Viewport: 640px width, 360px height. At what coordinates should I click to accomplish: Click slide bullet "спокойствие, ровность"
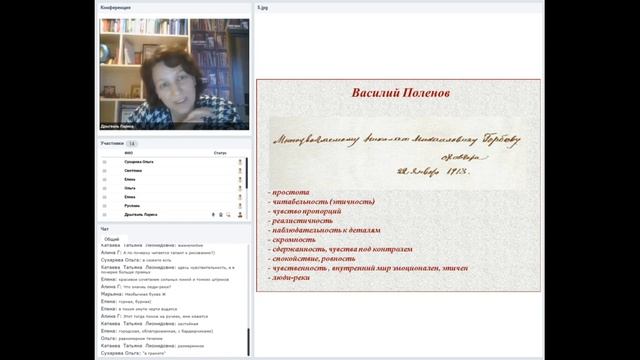[x=311, y=259]
